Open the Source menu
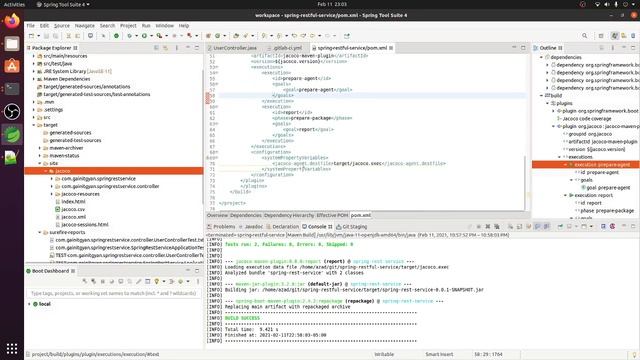 coord(62,25)
